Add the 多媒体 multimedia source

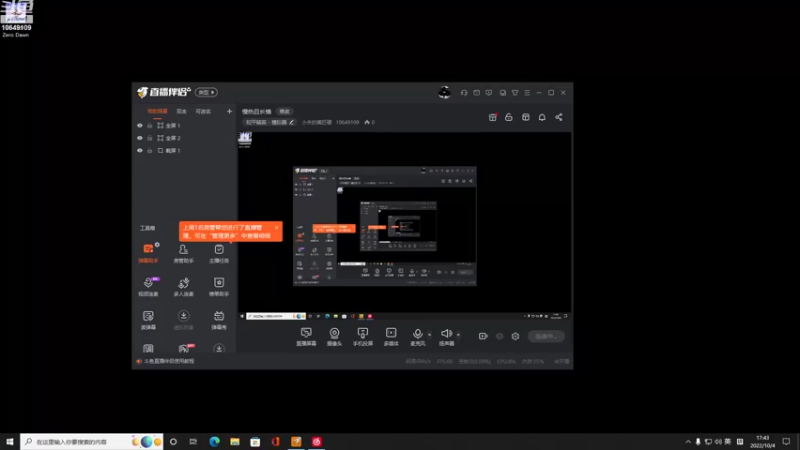coord(391,337)
